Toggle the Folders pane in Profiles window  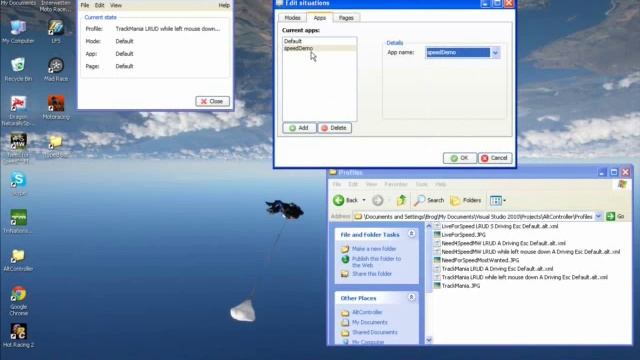(466, 200)
